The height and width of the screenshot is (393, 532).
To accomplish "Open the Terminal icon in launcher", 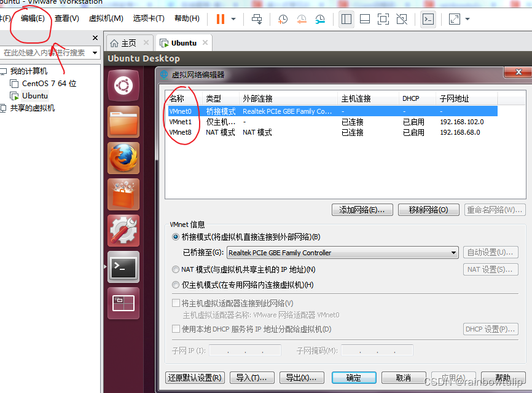I will click(x=123, y=267).
